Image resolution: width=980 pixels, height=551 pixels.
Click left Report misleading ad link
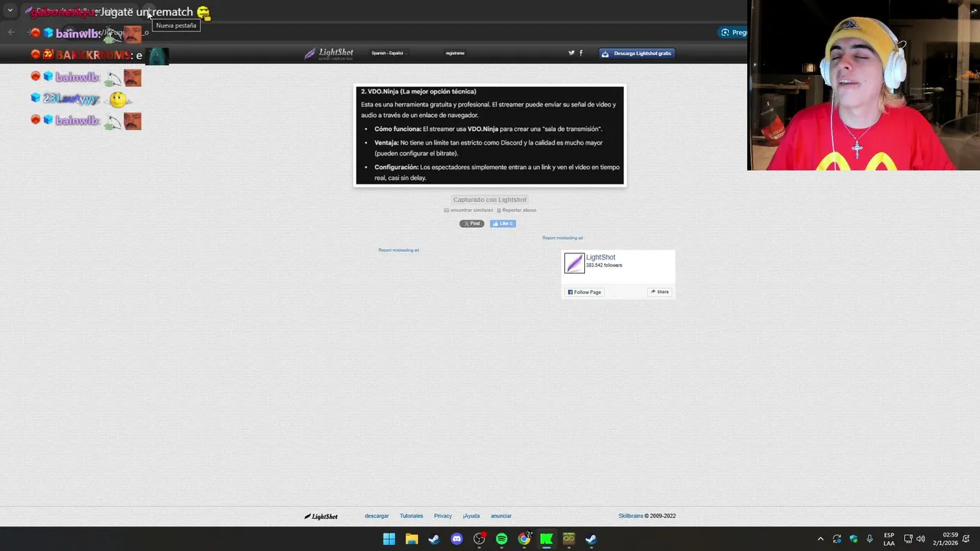point(399,250)
